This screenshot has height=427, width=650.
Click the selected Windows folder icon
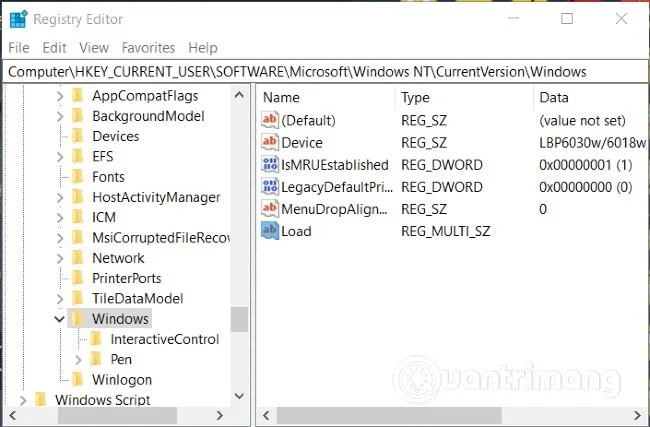(78, 319)
